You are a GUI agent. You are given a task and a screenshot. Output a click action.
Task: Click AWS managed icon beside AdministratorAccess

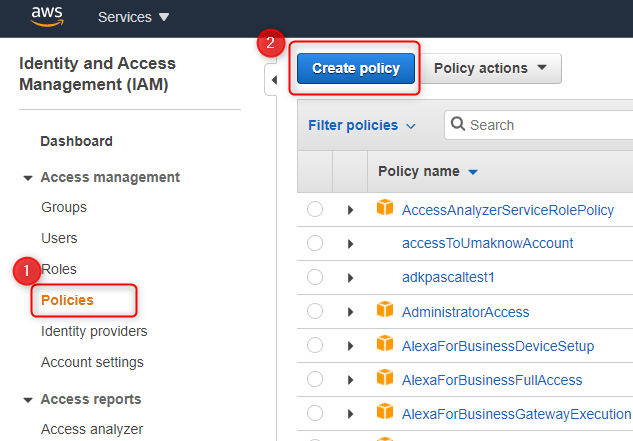pos(385,309)
